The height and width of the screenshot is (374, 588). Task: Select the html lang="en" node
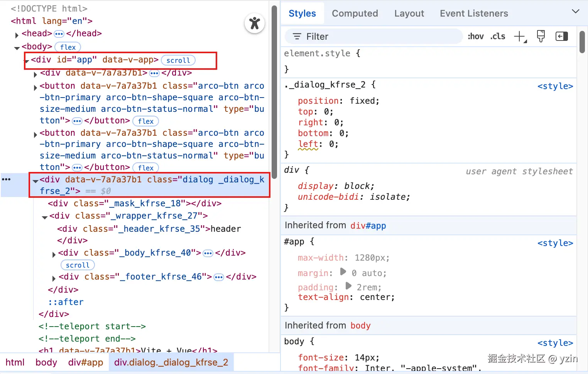click(x=52, y=21)
